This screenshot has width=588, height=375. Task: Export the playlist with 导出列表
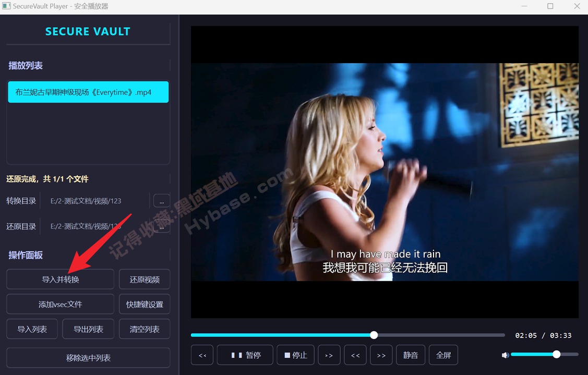tap(88, 329)
